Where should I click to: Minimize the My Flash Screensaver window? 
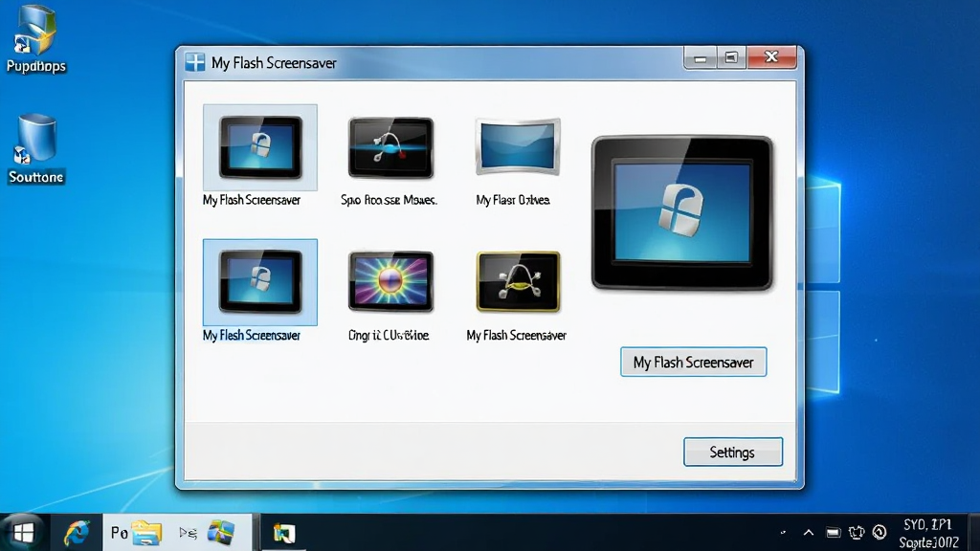(700, 58)
